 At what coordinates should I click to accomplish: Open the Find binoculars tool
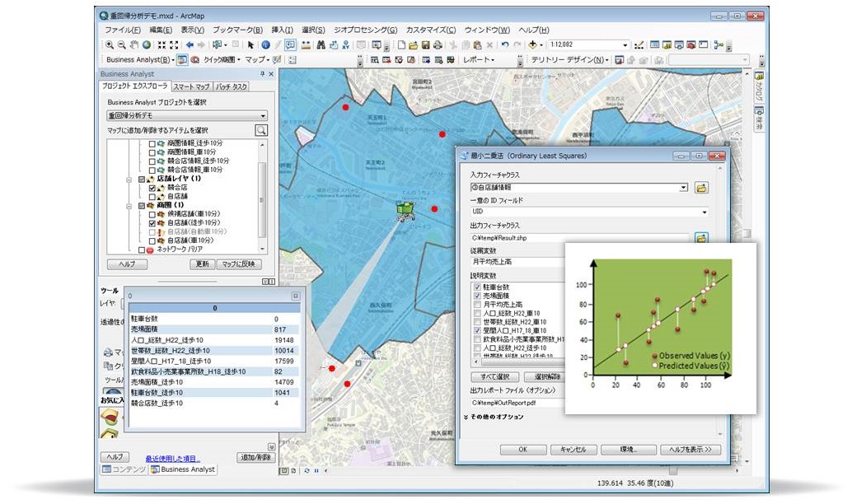click(321, 45)
